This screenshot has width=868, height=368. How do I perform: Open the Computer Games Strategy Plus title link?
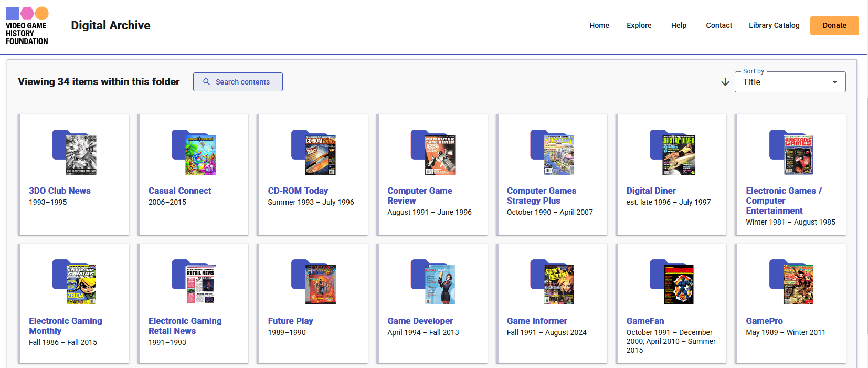pyautogui.click(x=542, y=196)
